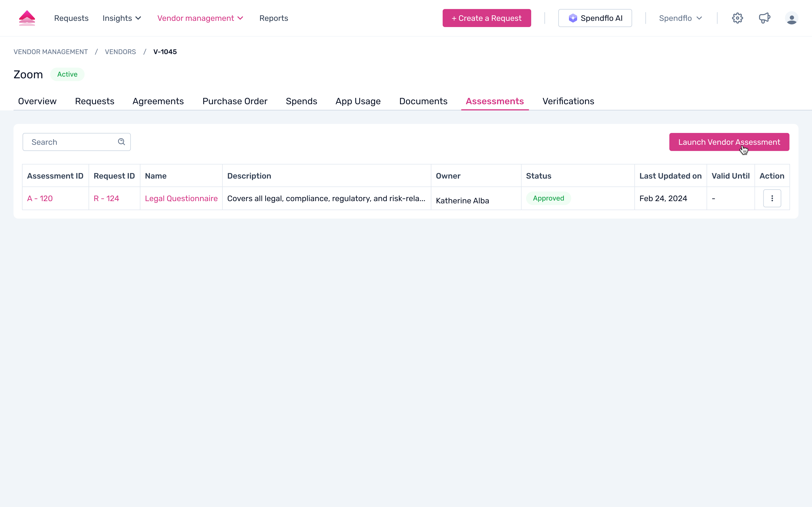Click the Create a Request button

tap(486, 18)
